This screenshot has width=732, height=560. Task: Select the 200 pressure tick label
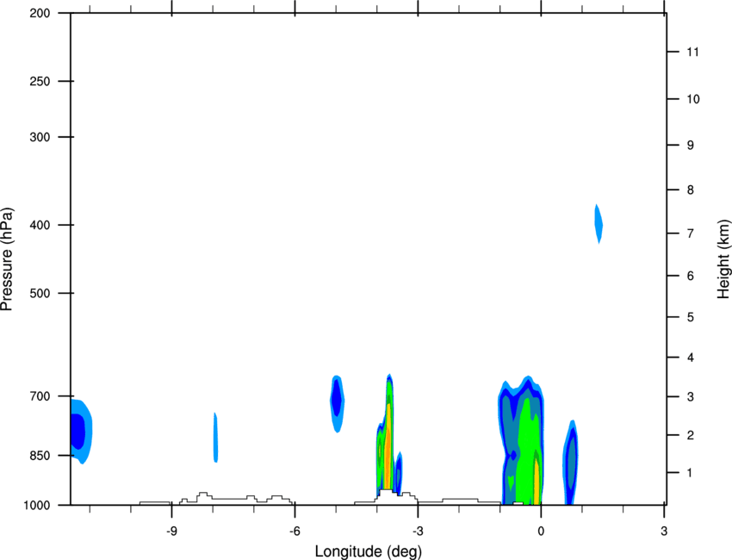coord(40,13)
